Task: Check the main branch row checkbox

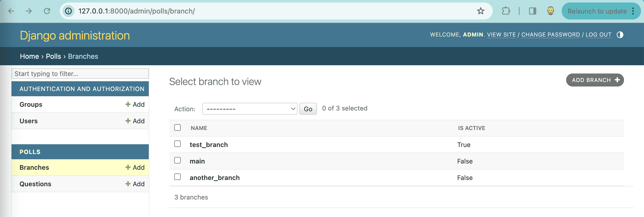Action: tap(177, 160)
